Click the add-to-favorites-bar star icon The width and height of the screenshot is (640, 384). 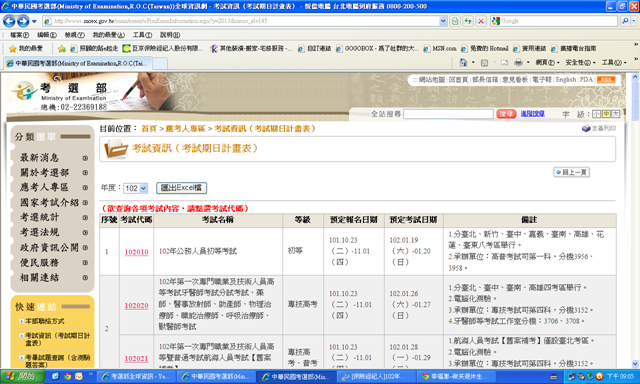tap(62, 49)
